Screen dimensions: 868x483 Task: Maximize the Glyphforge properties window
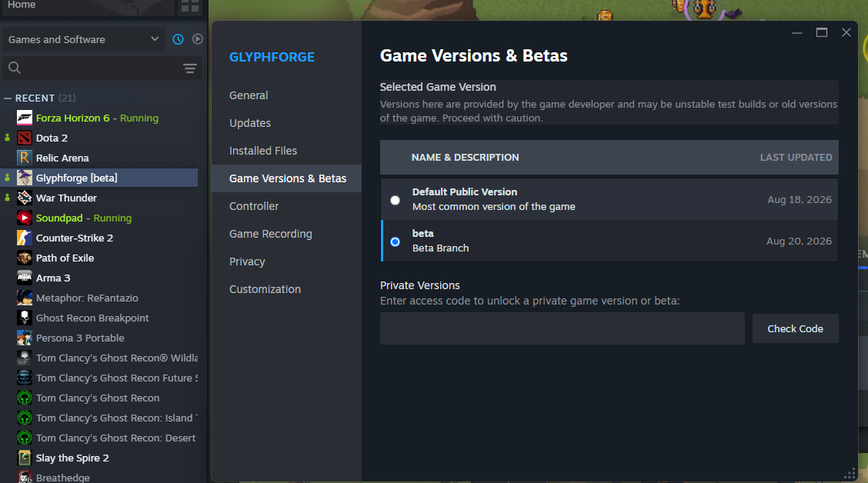(x=822, y=32)
